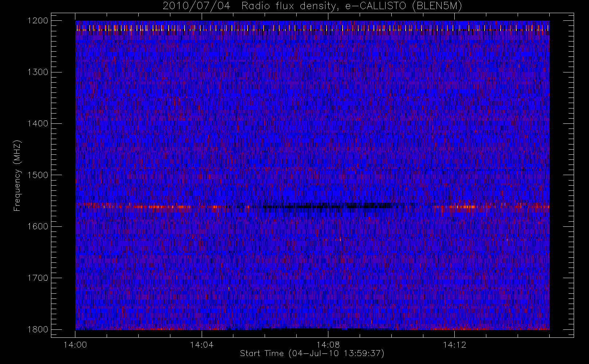The width and height of the screenshot is (589, 364).
Task: Click the plot title mentioning e-CALLISTO (BLEN5M)
Action: (x=312, y=6)
